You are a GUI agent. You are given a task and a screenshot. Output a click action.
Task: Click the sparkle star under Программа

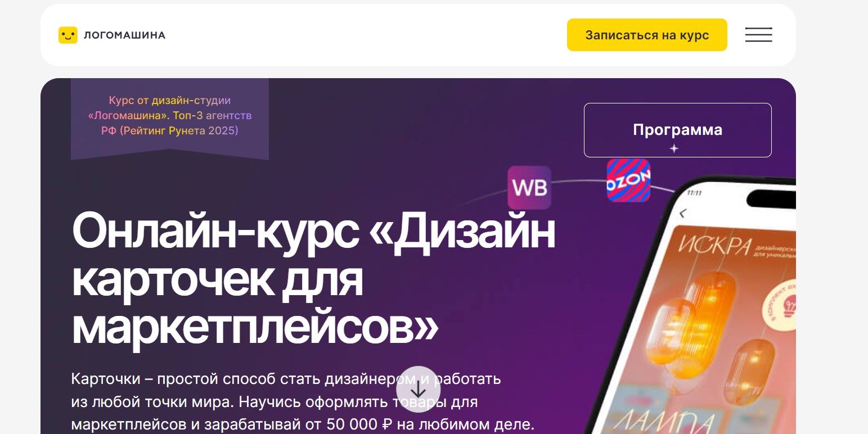(674, 148)
